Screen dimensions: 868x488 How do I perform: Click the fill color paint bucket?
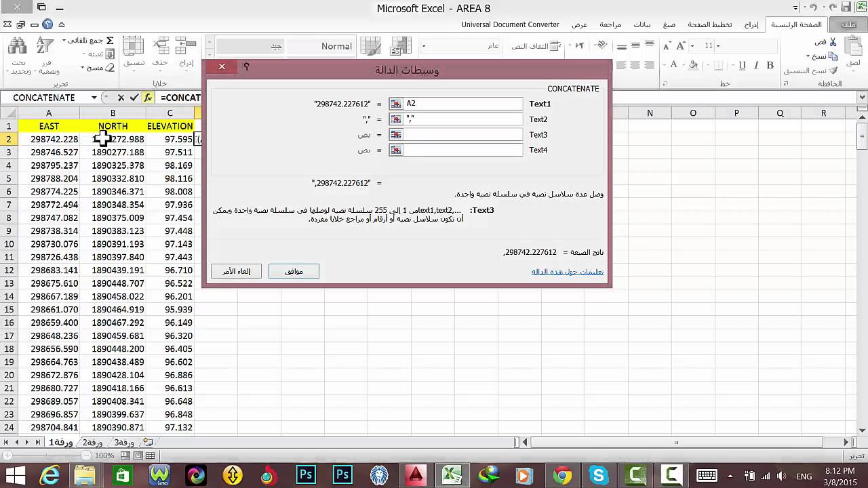(693, 65)
